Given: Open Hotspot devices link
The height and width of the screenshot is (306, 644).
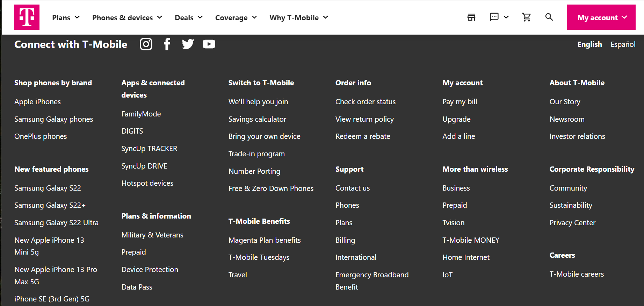Looking at the screenshot, I should (x=147, y=183).
